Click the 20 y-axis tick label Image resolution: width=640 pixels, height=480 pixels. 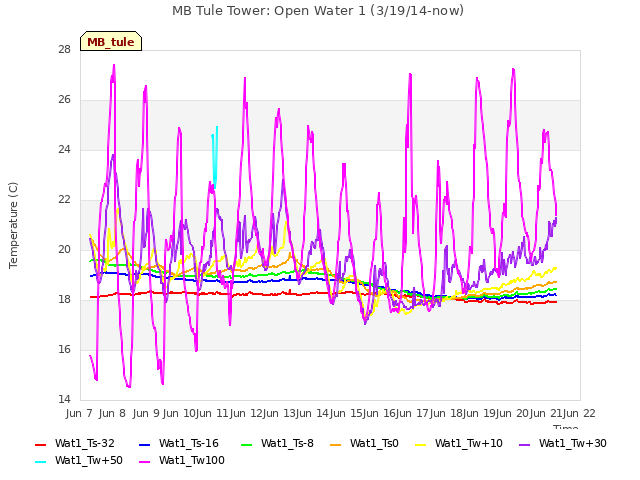pyautogui.click(x=64, y=250)
